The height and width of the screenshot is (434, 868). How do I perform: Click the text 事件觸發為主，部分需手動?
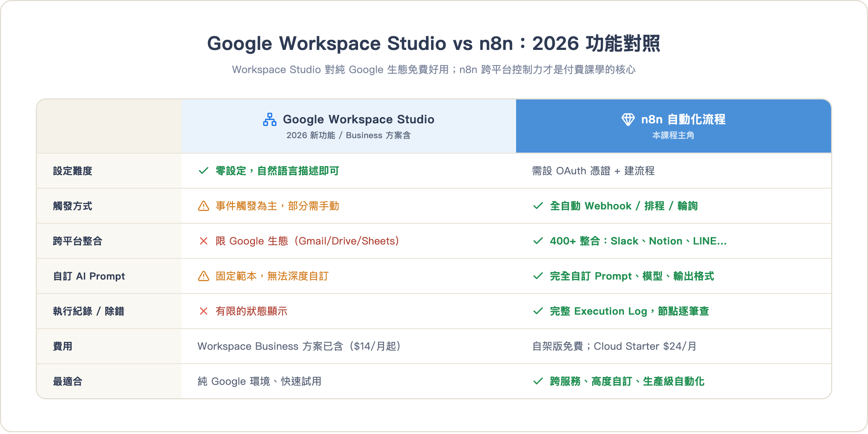point(277,206)
